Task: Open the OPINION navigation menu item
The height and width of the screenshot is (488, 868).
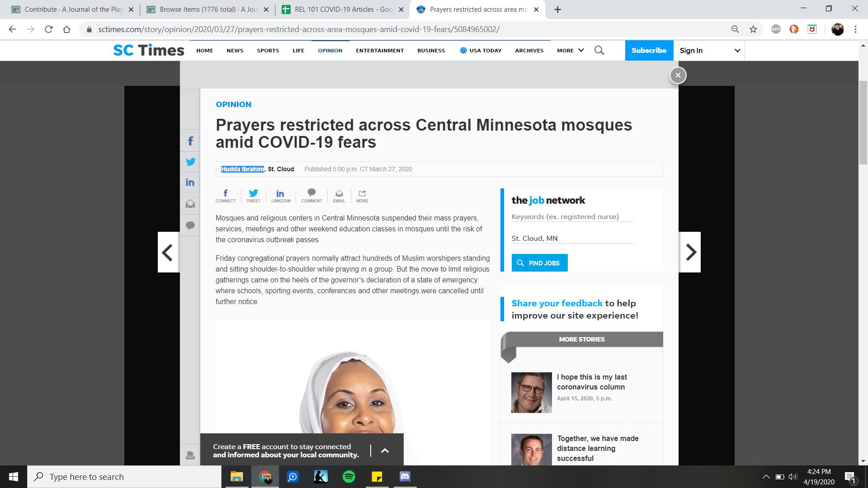Action: [330, 50]
